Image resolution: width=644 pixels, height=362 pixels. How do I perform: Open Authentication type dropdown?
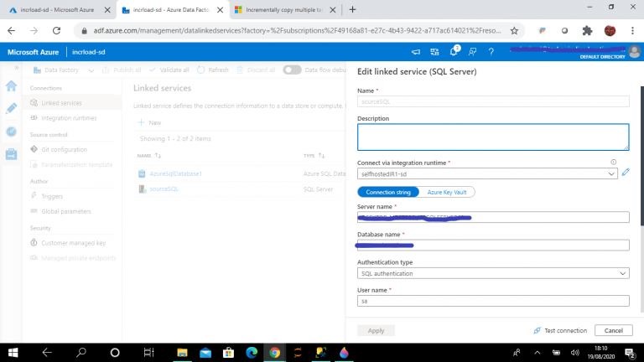pos(493,273)
